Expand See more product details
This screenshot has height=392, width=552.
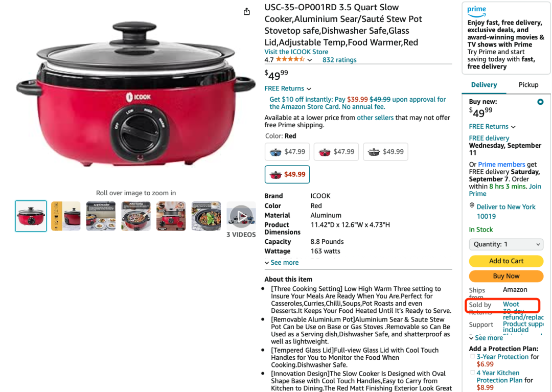point(282,263)
